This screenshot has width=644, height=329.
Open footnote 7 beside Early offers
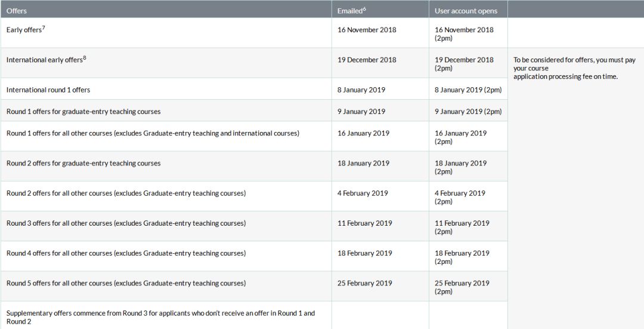tap(44, 27)
